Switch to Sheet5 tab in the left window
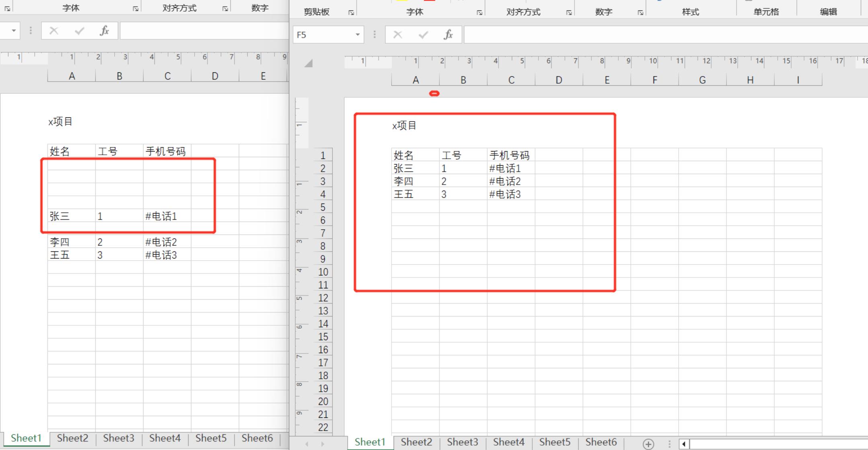This screenshot has height=450, width=868. (211, 438)
